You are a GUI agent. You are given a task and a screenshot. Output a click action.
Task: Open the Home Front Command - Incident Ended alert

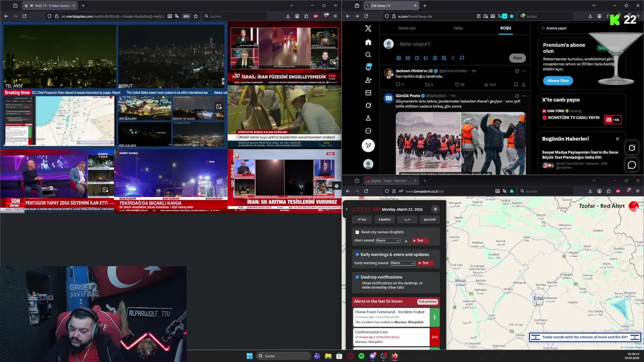click(x=396, y=317)
